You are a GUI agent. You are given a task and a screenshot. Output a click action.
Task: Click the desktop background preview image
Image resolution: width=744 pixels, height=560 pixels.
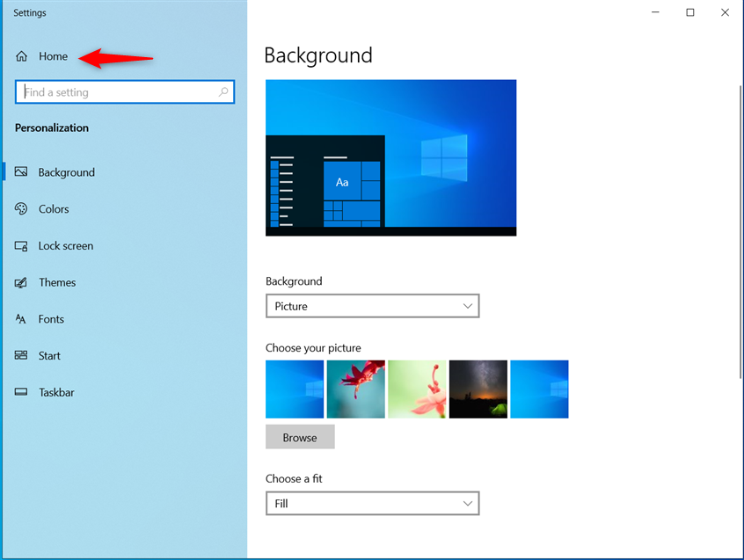(x=391, y=157)
